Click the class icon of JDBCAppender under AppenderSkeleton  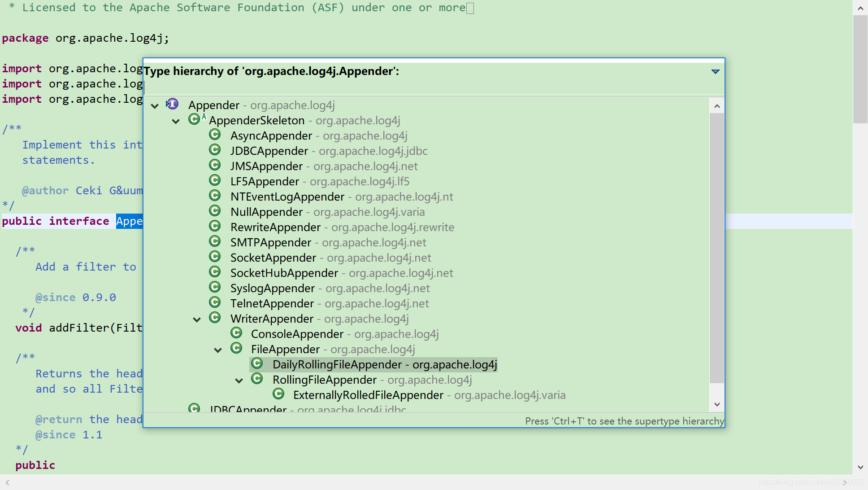pos(215,150)
